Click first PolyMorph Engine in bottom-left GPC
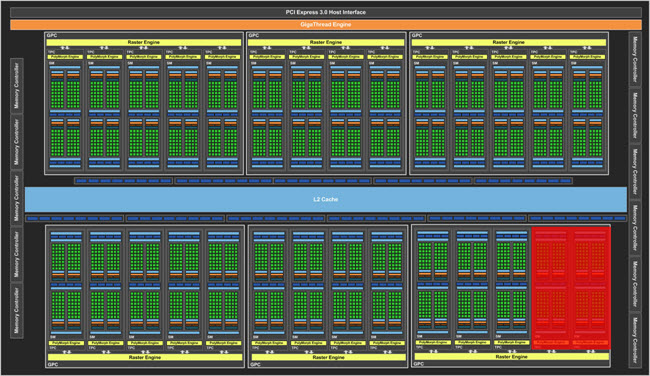 pyautogui.click(x=66, y=343)
